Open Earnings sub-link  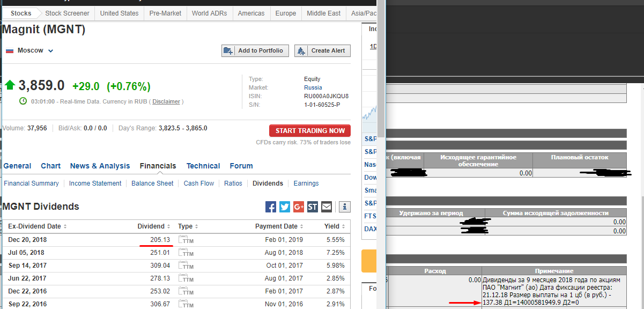(306, 183)
